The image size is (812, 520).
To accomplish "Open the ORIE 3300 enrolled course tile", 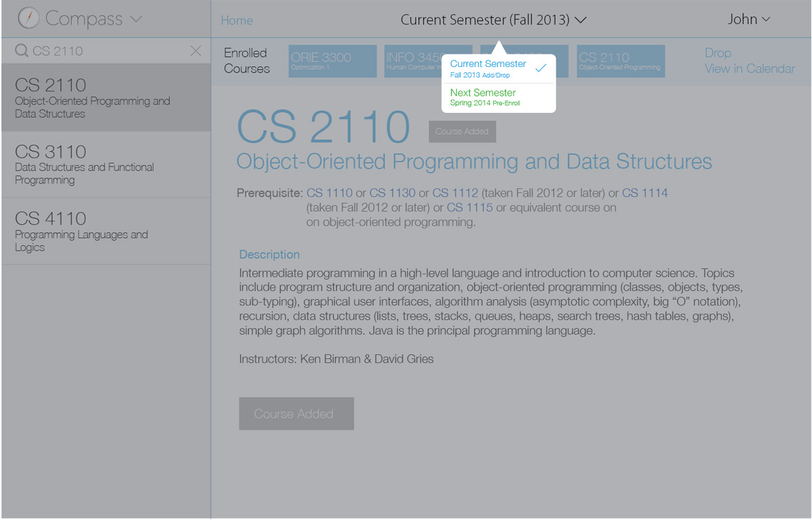I will click(332, 62).
